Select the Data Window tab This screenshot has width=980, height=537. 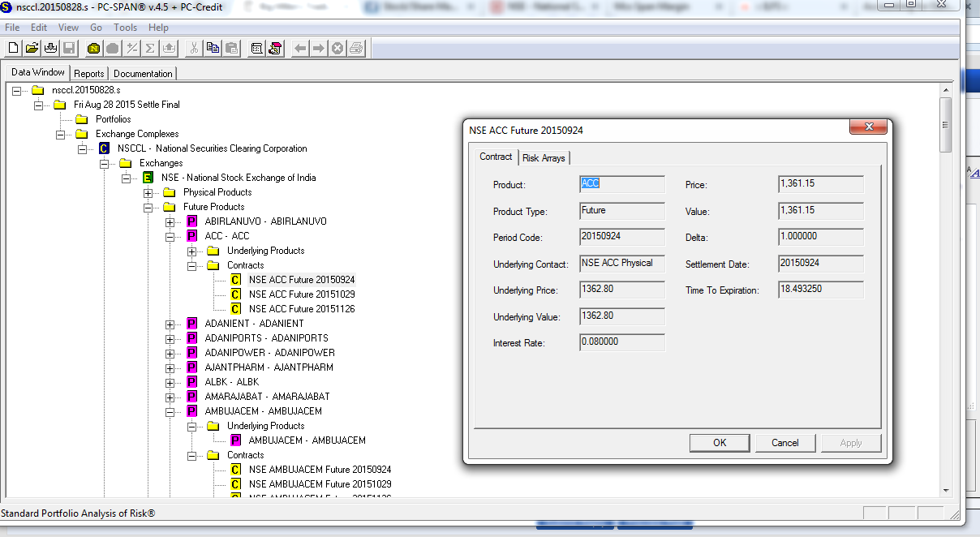coord(38,72)
